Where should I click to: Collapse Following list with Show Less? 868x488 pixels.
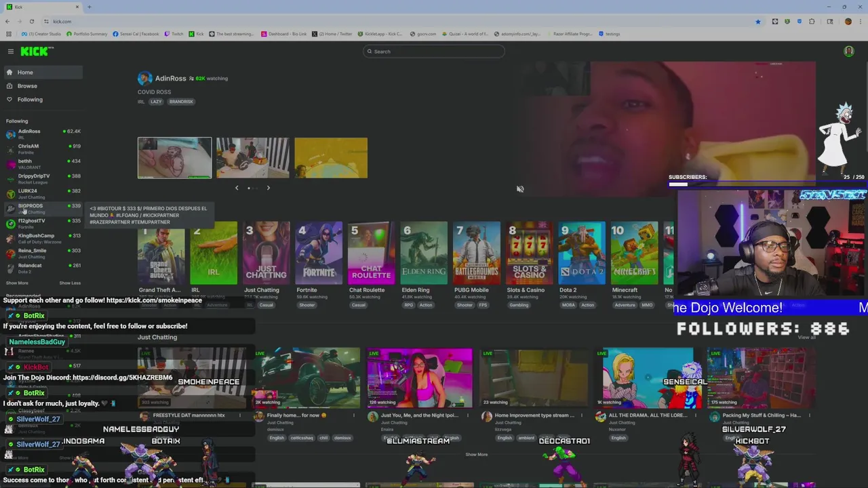[70, 283]
